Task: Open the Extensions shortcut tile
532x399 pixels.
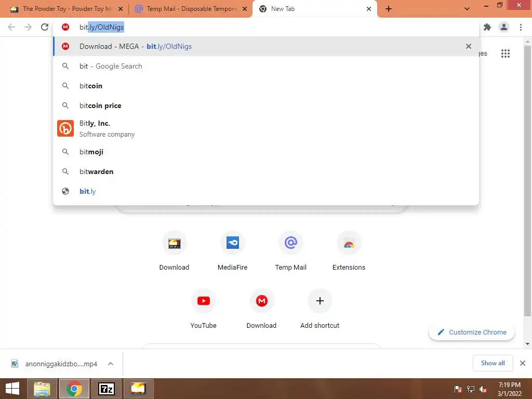Action: click(349, 251)
